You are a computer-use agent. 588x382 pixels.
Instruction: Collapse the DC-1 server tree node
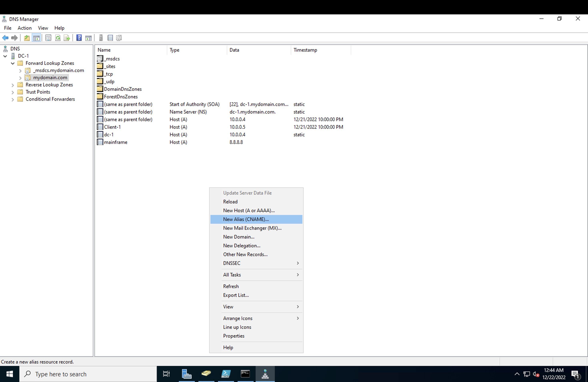tap(5, 56)
